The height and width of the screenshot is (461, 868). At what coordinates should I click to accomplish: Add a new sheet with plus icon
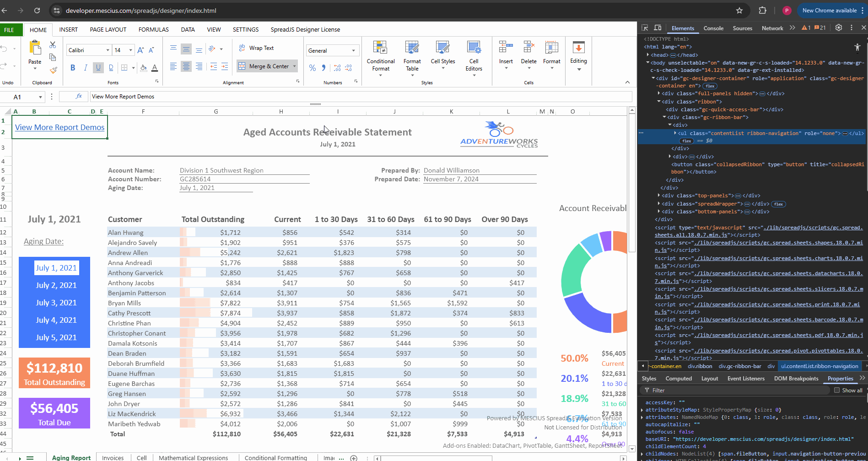[354, 458]
